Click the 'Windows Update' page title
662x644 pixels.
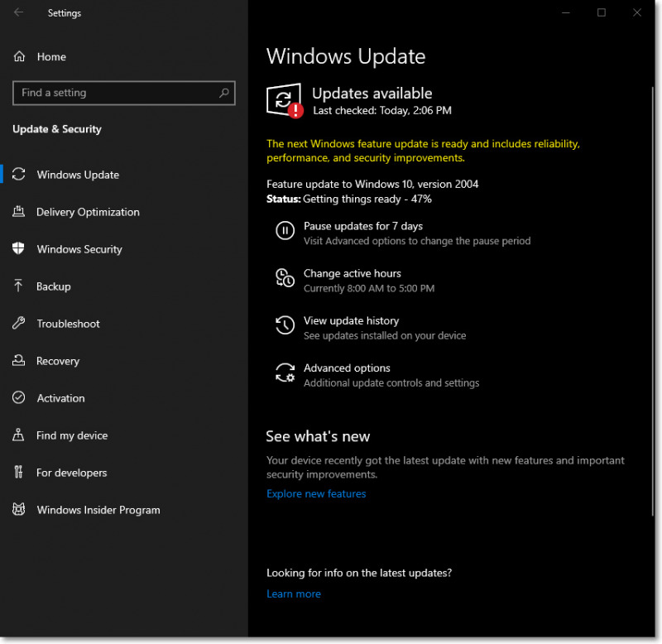(346, 56)
